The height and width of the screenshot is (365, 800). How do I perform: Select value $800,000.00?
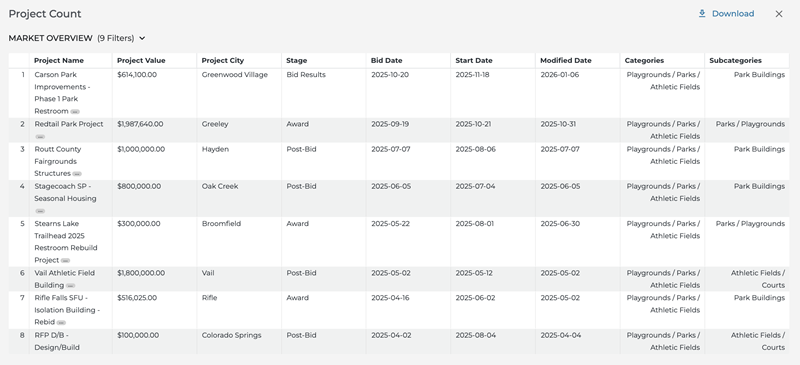(x=139, y=186)
